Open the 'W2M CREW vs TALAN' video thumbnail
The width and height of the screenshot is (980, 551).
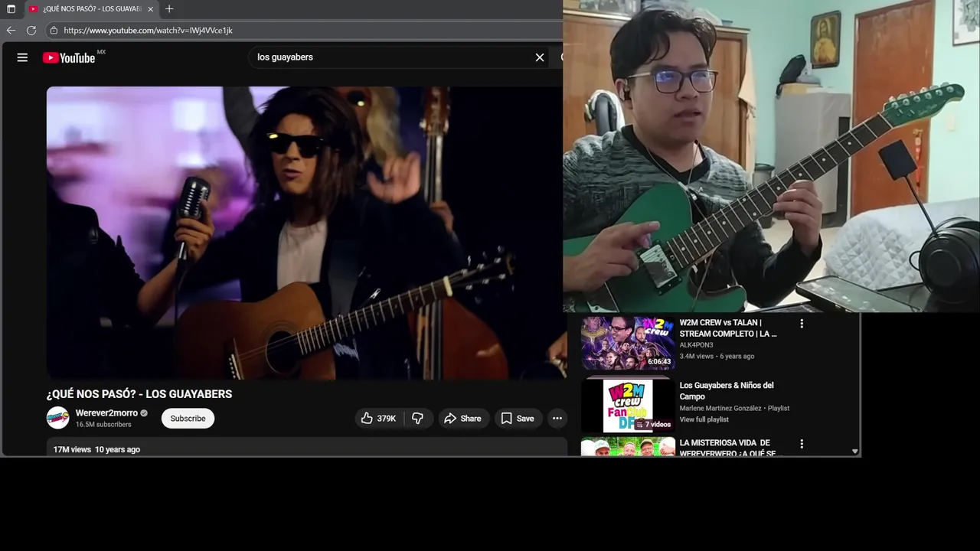click(628, 343)
